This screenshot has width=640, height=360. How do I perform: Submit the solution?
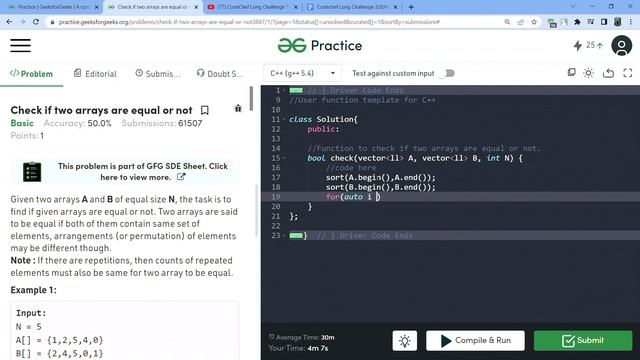583,340
